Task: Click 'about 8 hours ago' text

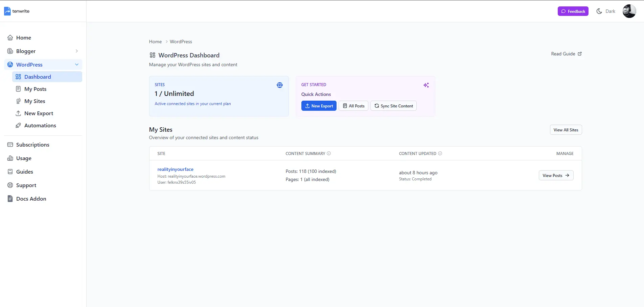Action: click(418, 173)
